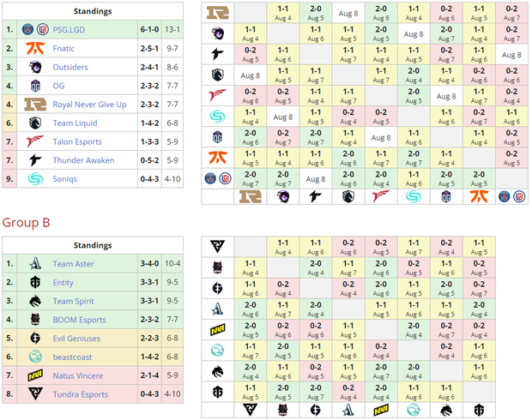Click the Entity logo in Group B standings
The image size is (532, 420).
pyautogui.click(x=35, y=282)
